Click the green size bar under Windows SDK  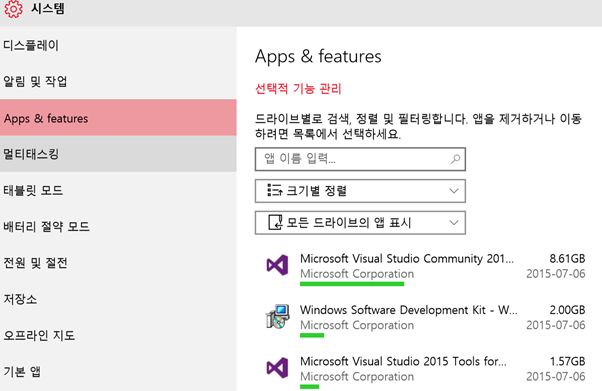(x=312, y=335)
